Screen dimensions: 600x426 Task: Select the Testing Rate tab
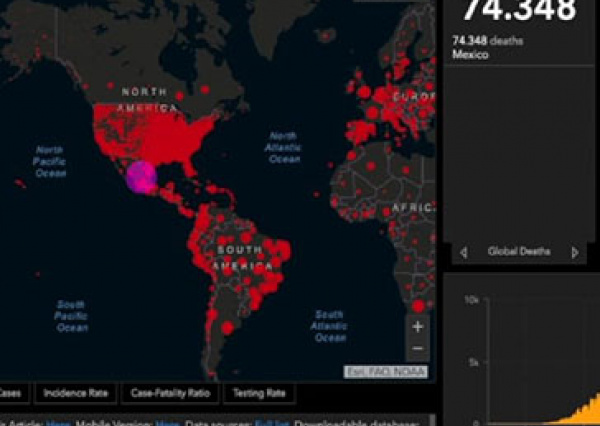(261, 393)
